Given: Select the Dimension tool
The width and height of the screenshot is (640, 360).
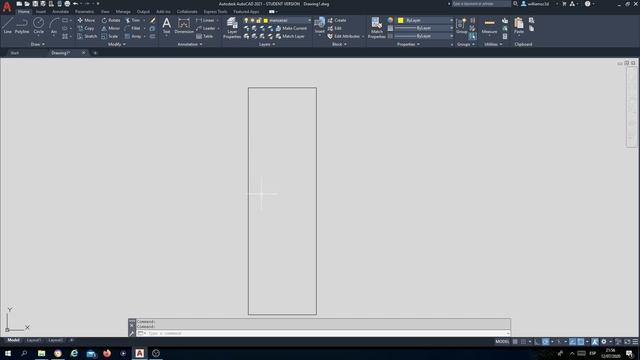Looking at the screenshot, I should coord(184,25).
